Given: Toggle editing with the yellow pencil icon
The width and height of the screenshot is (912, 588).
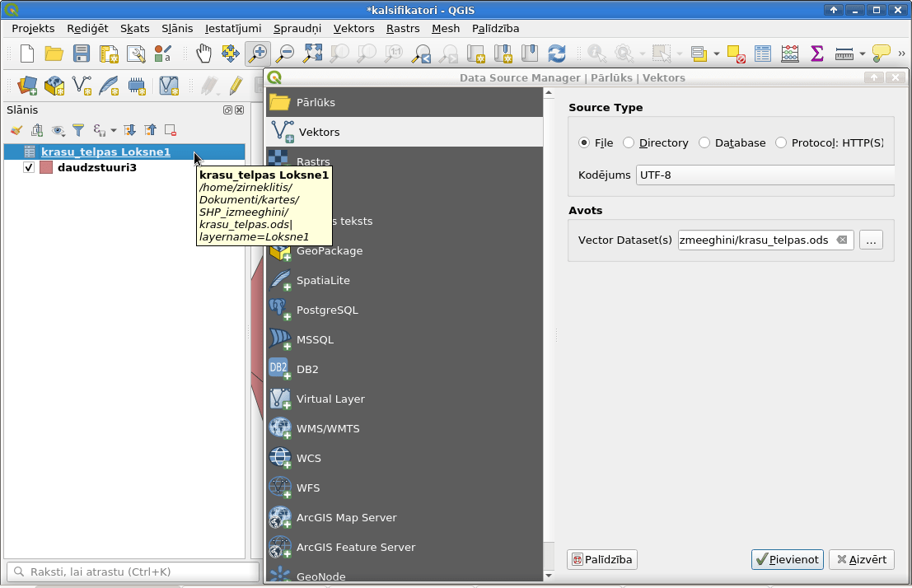Looking at the screenshot, I should click(236, 86).
